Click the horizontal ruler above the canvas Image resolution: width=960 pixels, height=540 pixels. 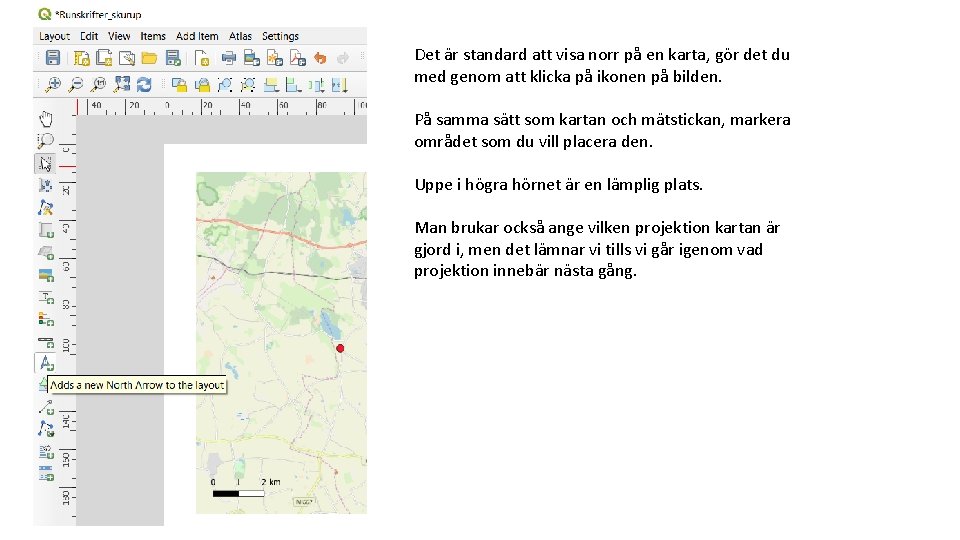[221, 107]
